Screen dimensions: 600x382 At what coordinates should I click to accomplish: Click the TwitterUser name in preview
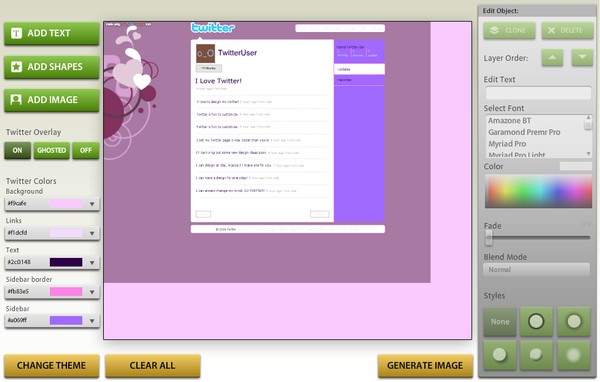pyautogui.click(x=238, y=53)
